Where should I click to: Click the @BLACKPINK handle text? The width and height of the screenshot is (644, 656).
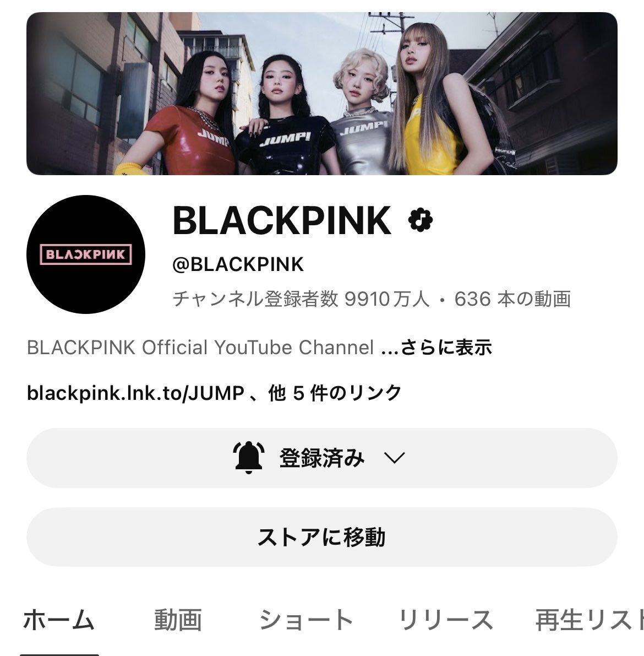(238, 264)
